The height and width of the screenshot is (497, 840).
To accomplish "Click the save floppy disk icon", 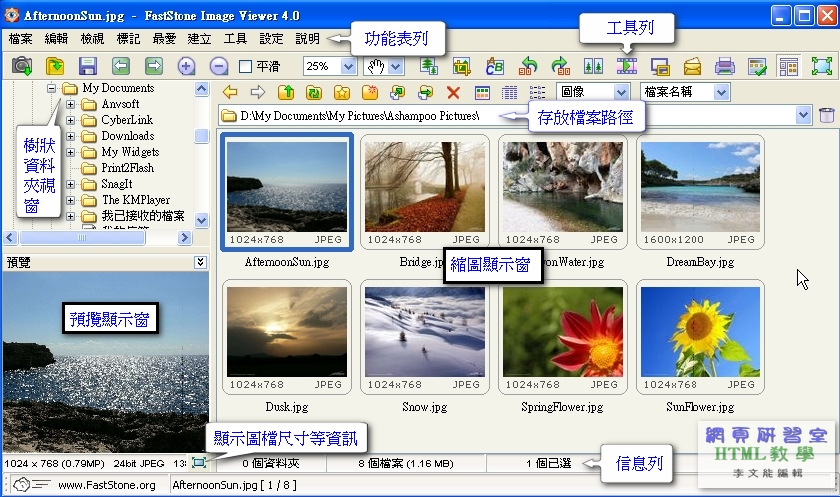I will (88, 66).
